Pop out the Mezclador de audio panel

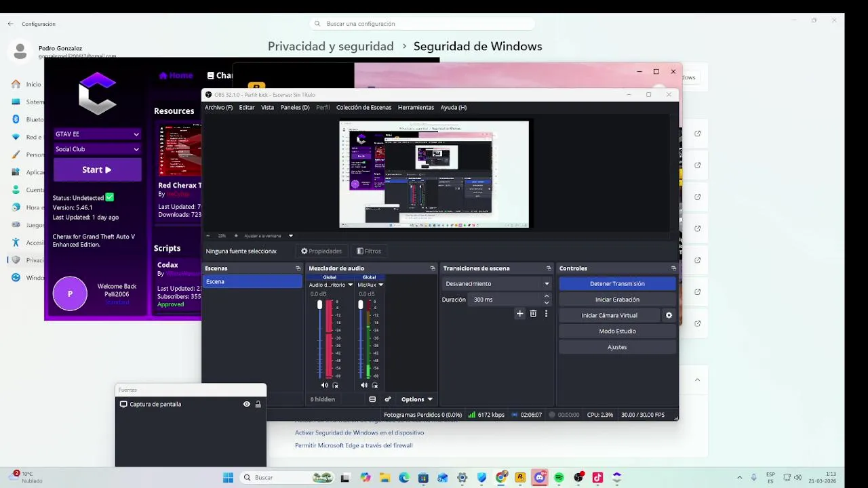pos(433,268)
